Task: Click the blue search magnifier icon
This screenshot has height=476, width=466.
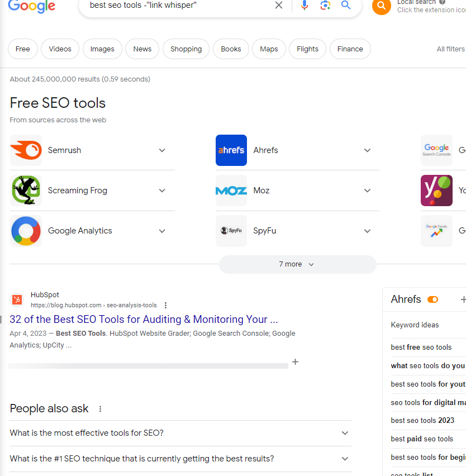Action: [x=346, y=6]
